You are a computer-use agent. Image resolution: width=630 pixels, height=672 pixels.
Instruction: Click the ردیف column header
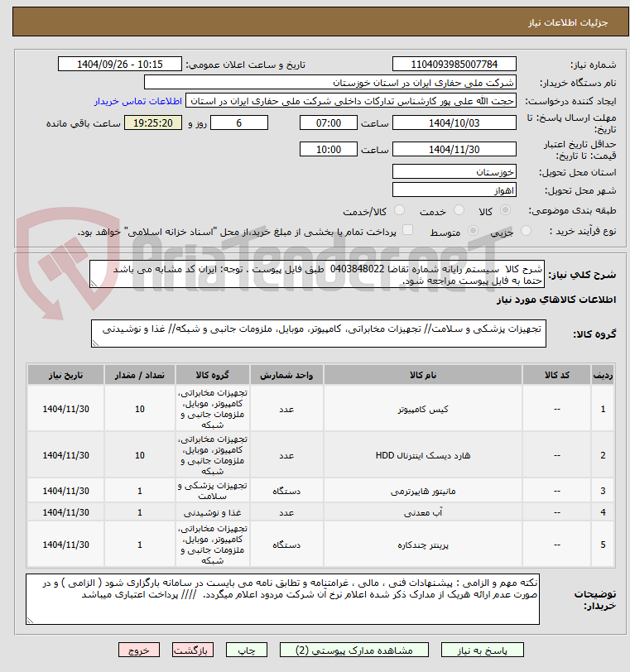click(x=603, y=375)
